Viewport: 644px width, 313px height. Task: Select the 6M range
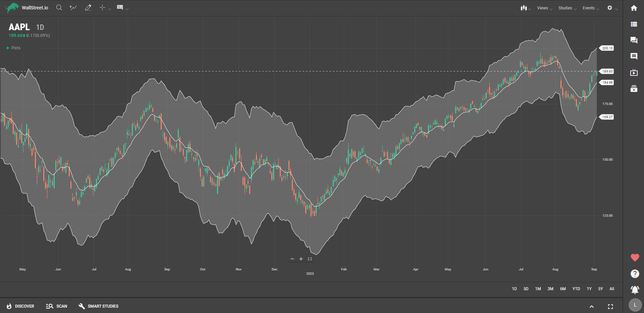(563, 289)
